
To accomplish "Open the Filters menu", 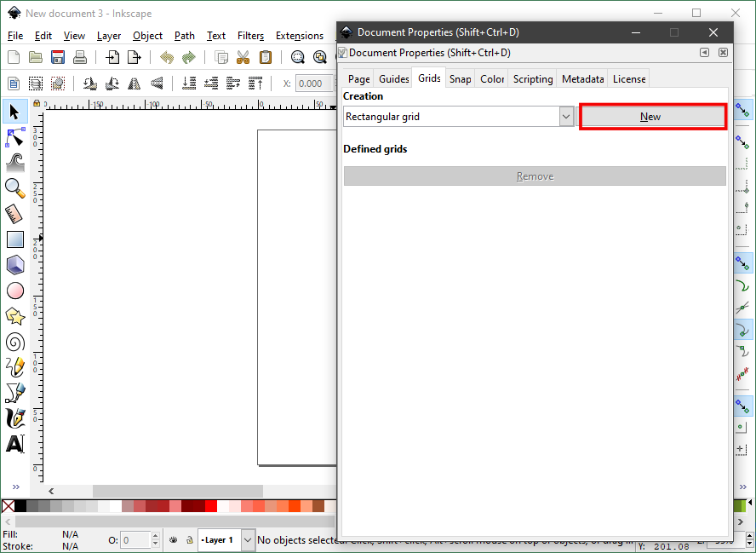I will [250, 36].
